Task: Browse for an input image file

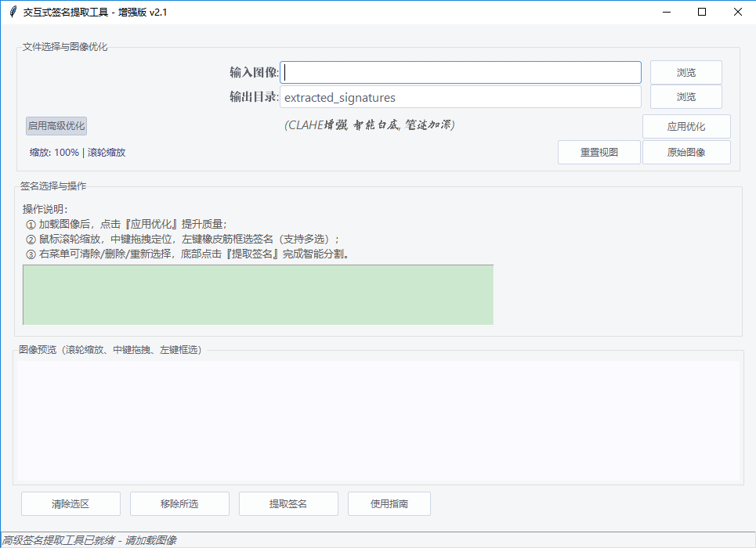Action: [x=685, y=72]
